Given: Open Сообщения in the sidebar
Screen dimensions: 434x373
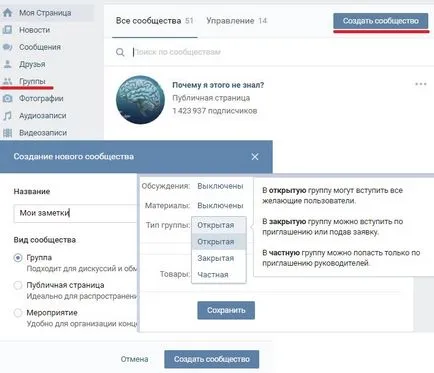Looking at the screenshot, I should coord(40,47).
